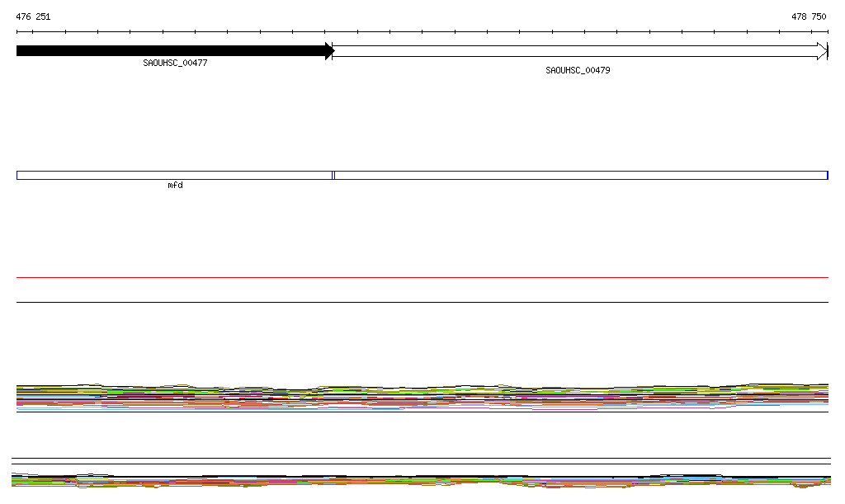Click the baseline beneath the upper expression profiles
The image size is (845, 504).
[422, 412]
